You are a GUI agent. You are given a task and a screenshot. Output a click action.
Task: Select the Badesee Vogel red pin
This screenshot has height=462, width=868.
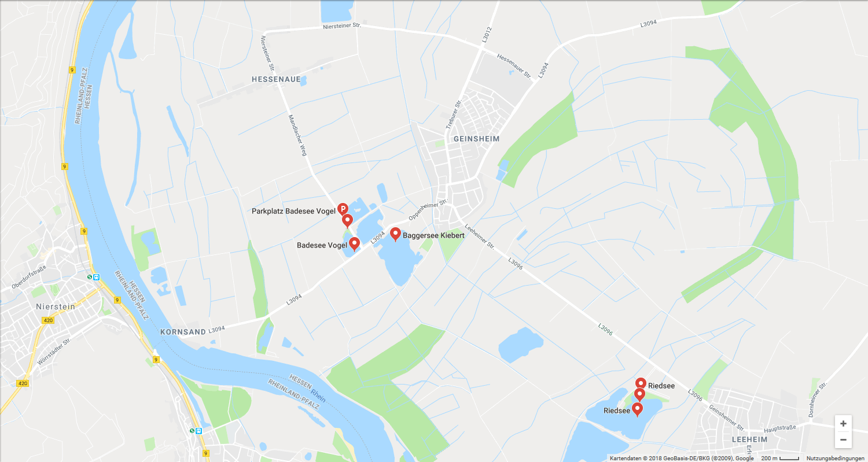(x=354, y=244)
